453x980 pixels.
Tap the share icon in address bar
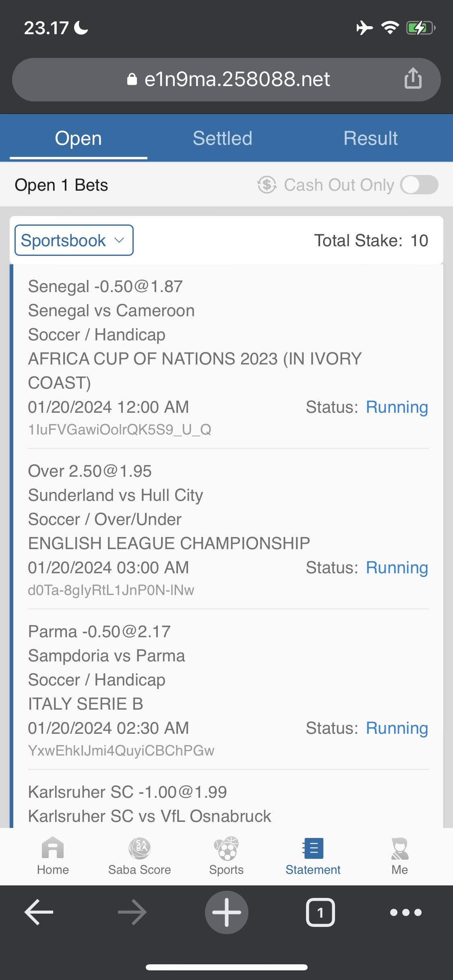[413, 78]
